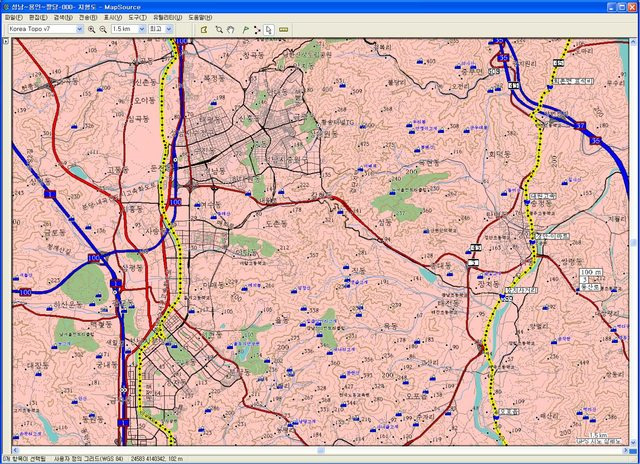Click the horizontal scrollbar left arrow
The width and height of the screenshot is (640, 464).
16,450
